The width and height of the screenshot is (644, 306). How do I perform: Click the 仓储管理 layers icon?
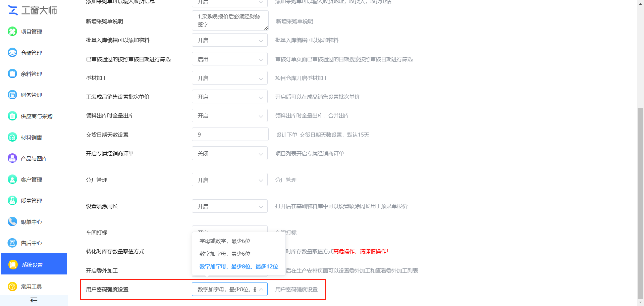pos(12,53)
